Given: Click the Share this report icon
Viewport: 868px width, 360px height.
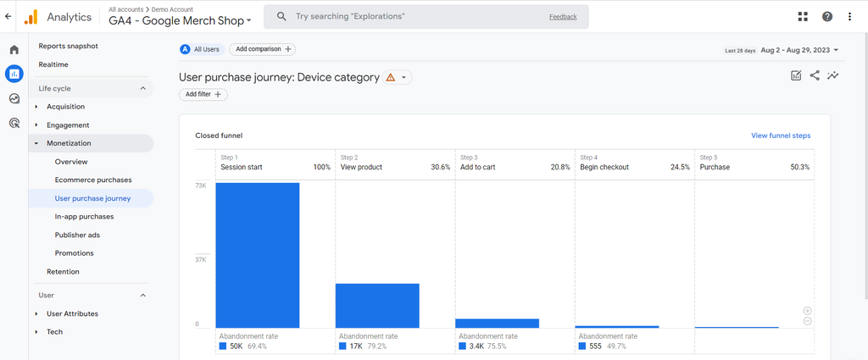Looking at the screenshot, I should pos(815,75).
